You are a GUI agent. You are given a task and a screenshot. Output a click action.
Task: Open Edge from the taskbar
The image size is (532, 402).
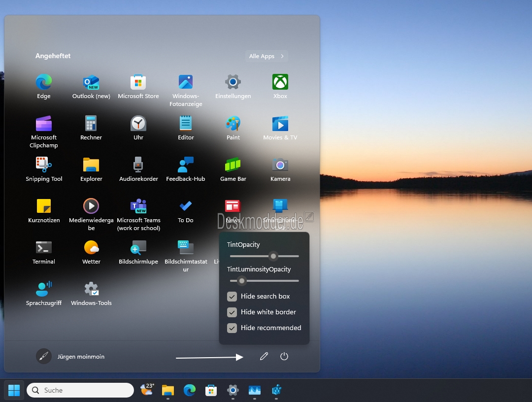(x=190, y=390)
